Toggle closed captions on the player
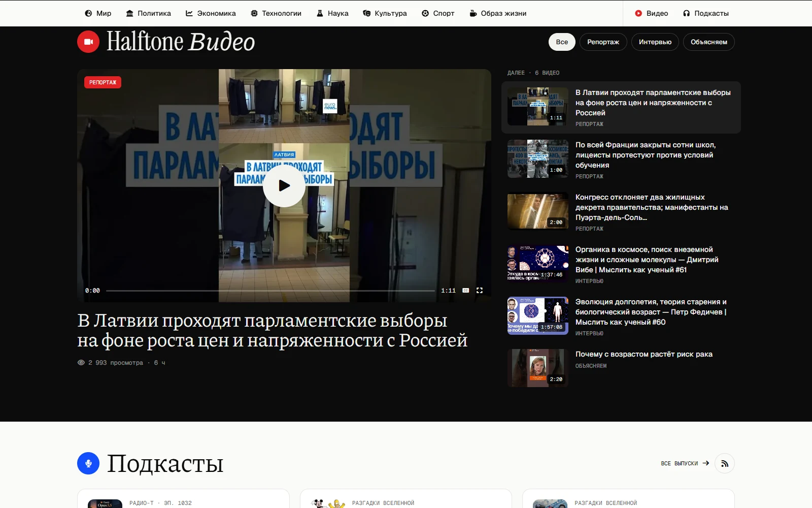 [466, 291]
